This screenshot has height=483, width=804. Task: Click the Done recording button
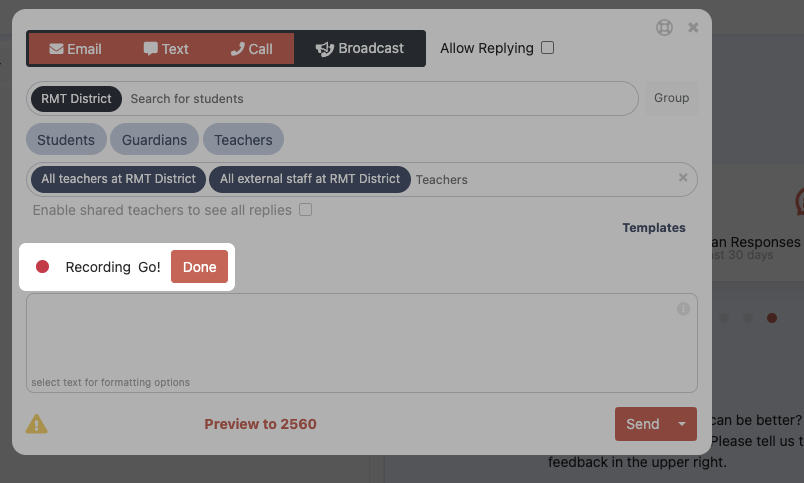[199, 267]
